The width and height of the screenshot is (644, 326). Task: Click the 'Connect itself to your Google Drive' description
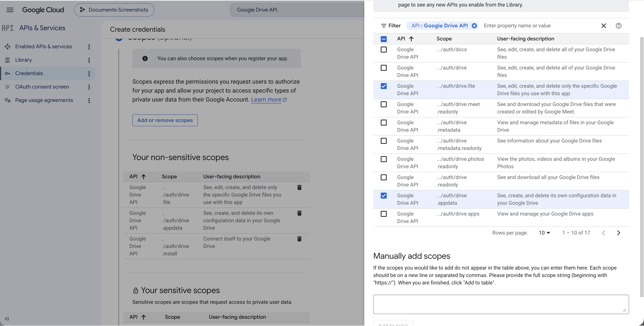[x=237, y=242]
